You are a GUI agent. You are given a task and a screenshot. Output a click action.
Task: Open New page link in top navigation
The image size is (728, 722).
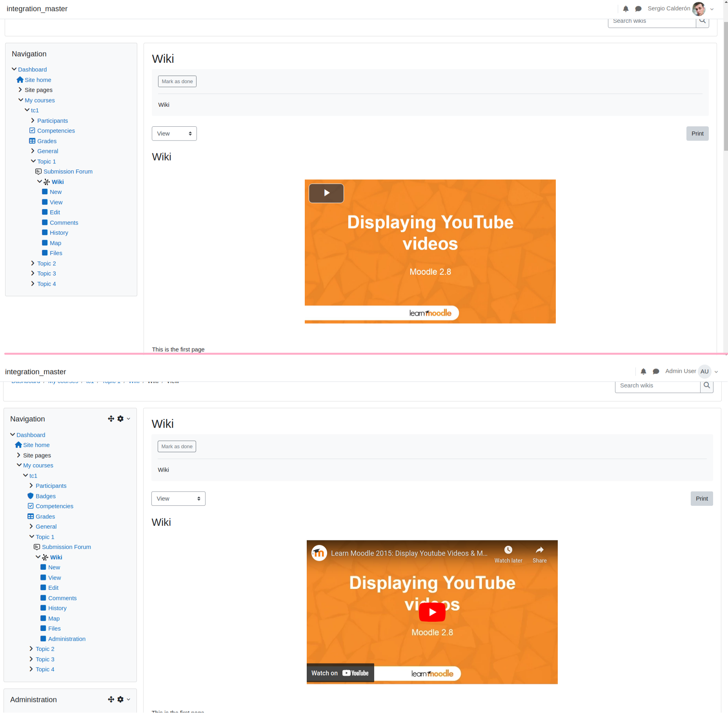[56, 192]
